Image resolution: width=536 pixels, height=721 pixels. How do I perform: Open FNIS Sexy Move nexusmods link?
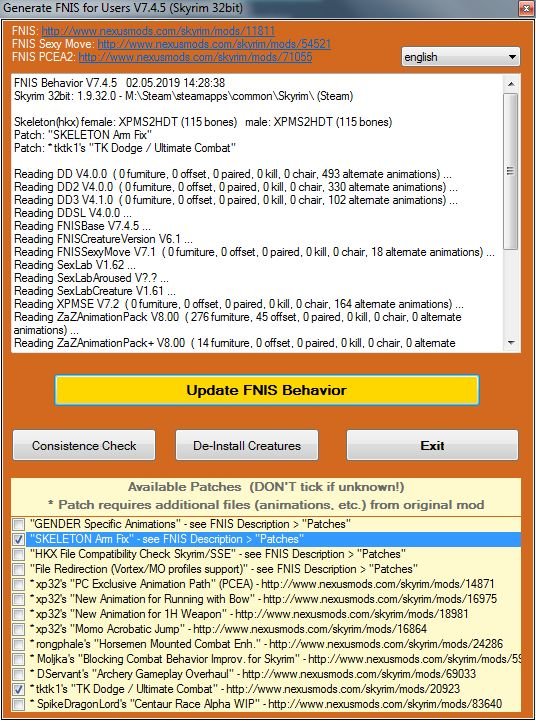[x=214, y=44]
